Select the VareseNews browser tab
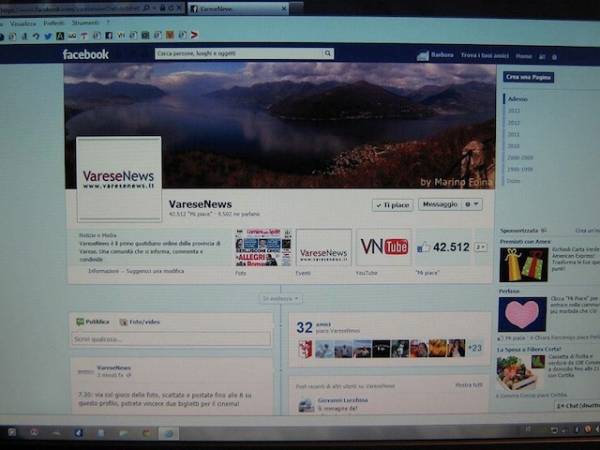This screenshot has height=450, width=600. 238,8
